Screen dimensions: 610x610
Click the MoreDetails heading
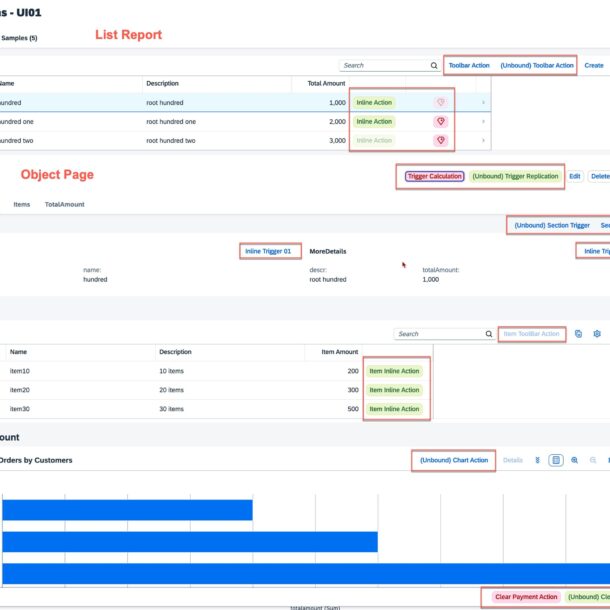point(328,251)
